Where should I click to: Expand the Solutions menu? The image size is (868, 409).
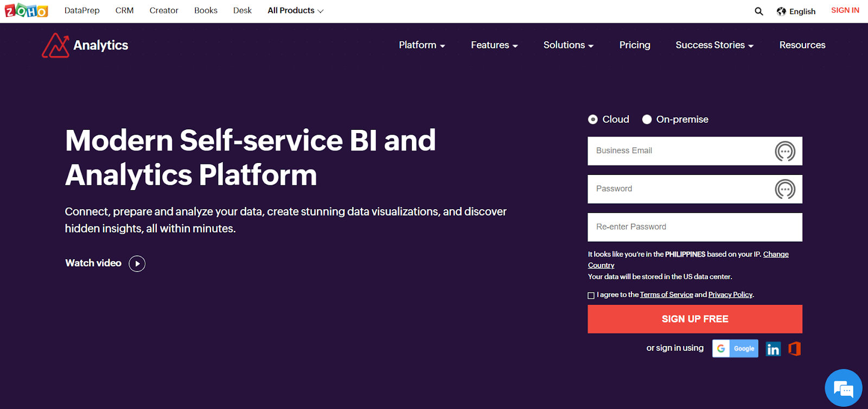569,45
